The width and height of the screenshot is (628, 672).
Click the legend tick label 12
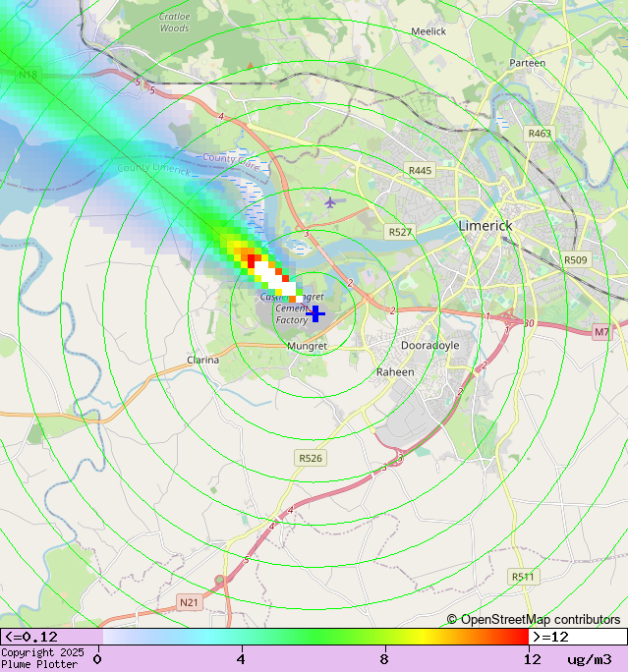(532, 658)
